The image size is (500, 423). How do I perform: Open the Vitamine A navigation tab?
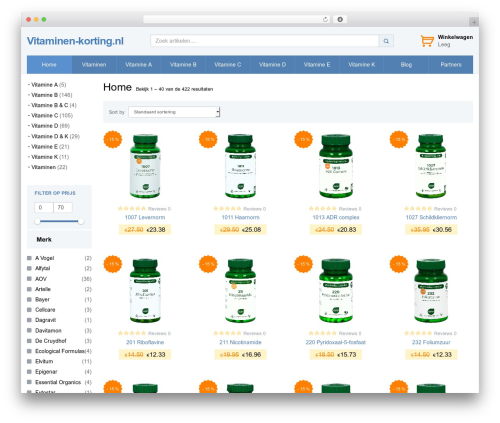point(139,65)
